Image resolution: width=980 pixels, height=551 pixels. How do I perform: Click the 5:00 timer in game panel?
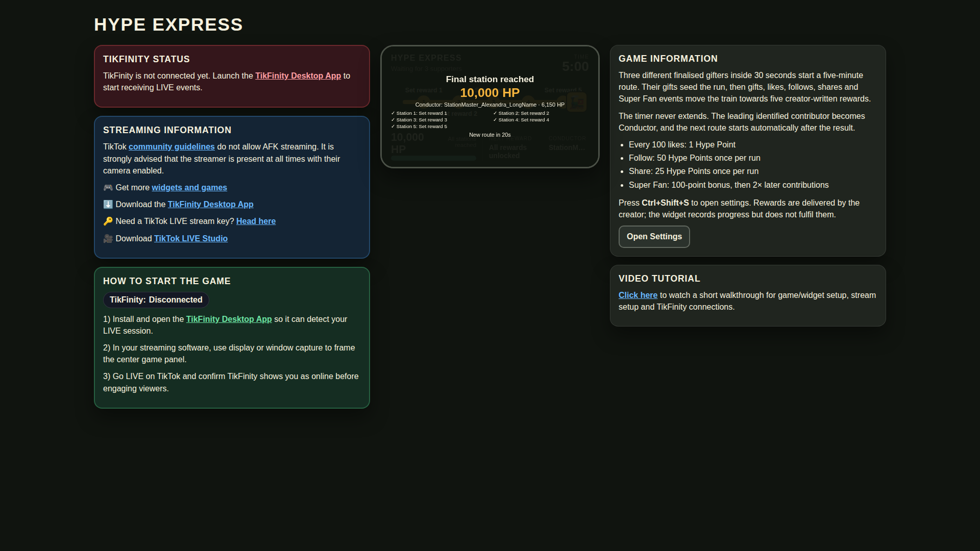[575, 67]
